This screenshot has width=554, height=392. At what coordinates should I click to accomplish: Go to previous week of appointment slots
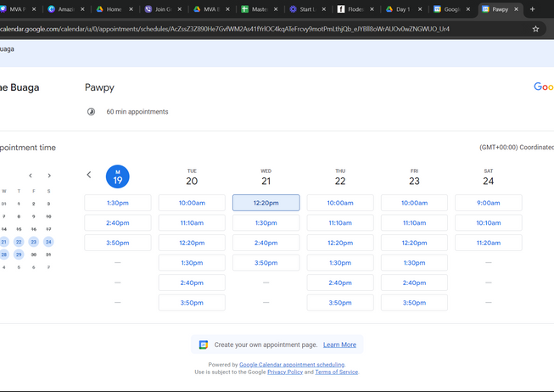[89, 175]
